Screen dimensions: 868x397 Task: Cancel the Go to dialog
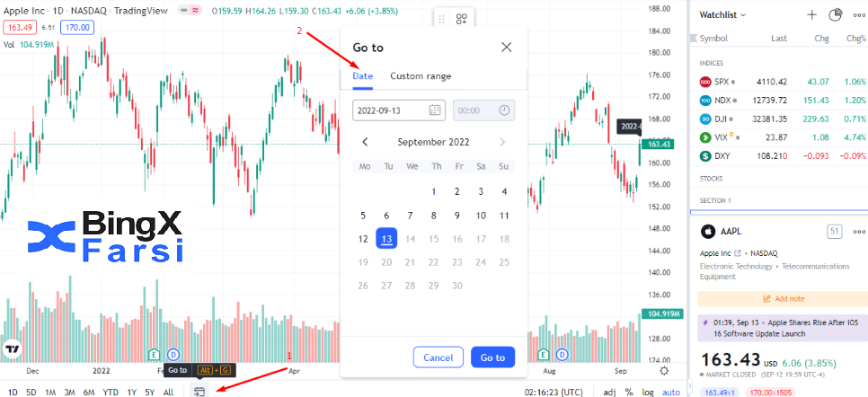click(x=438, y=357)
